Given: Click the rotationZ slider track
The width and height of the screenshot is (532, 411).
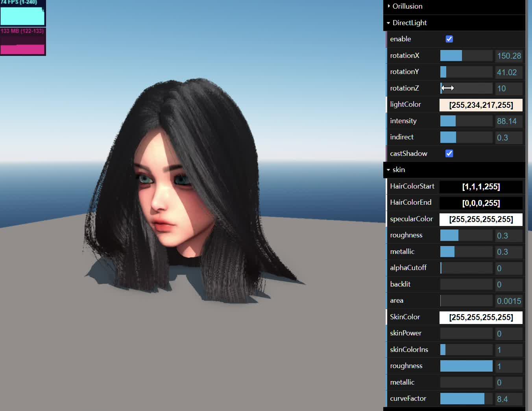Looking at the screenshot, I should pyautogui.click(x=466, y=88).
